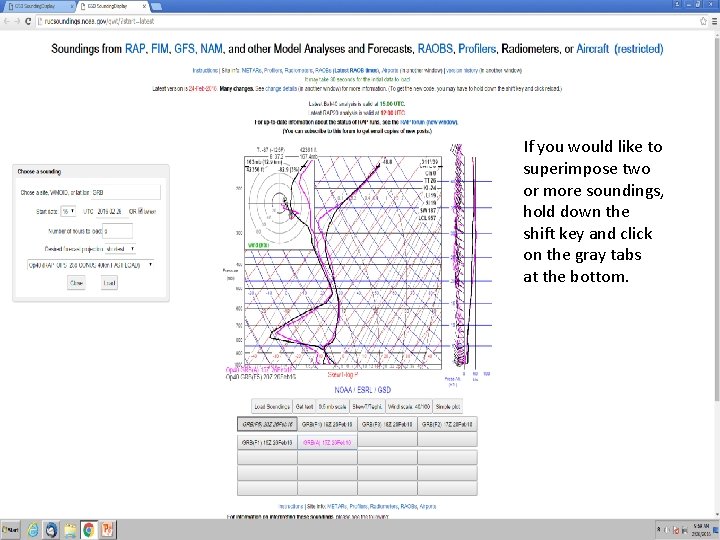Open the GFS link in the heading
The width and height of the screenshot is (720, 540).
point(184,49)
